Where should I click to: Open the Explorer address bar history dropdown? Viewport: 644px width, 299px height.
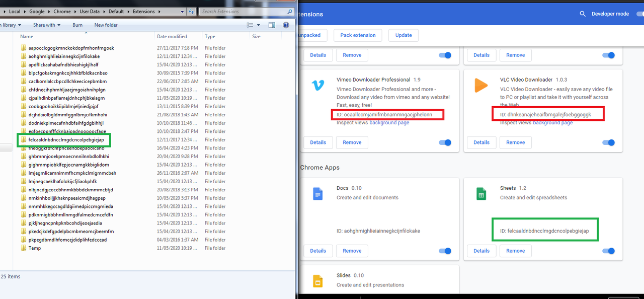[x=183, y=11]
